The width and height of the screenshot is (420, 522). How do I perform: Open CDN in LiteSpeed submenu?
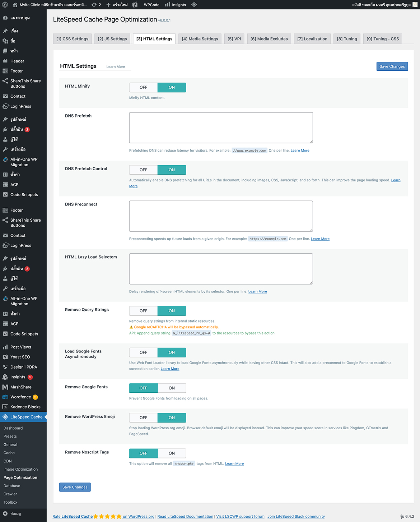click(8, 461)
